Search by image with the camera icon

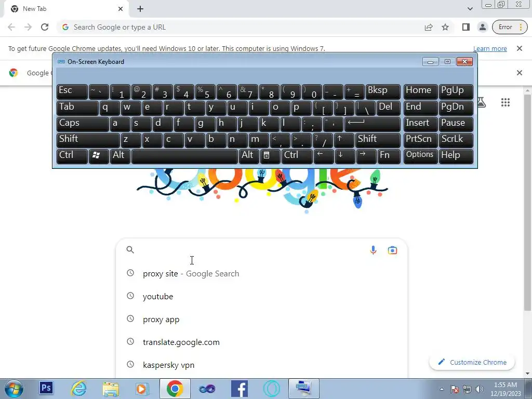pos(392,250)
